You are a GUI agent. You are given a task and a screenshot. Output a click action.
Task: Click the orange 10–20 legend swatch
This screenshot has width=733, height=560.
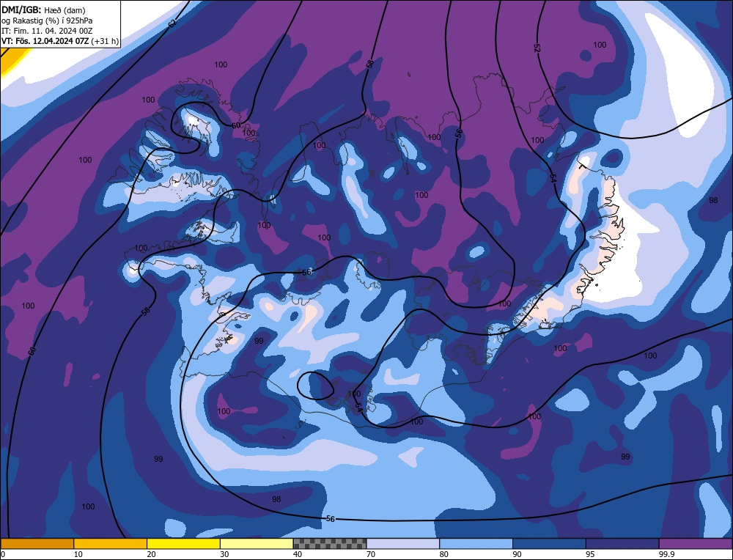[x=111, y=543]
